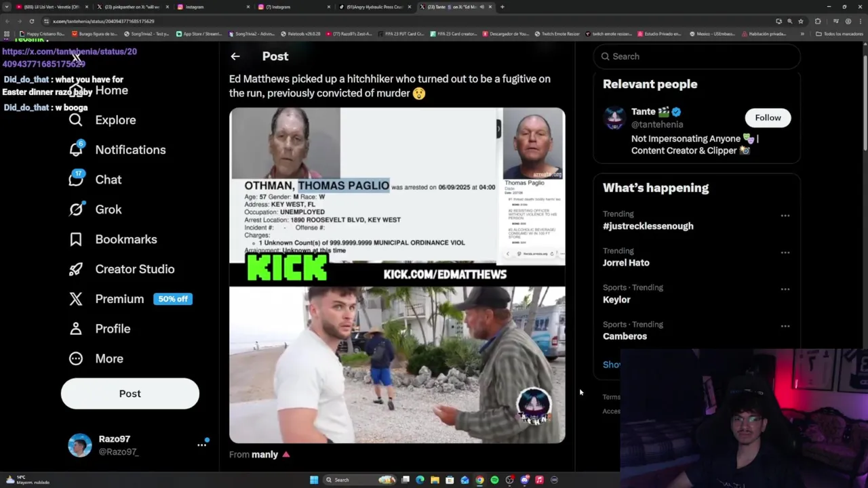
Task: Open the Mexico - USEmbassy bookmark
Action: [x=713, y=34]
